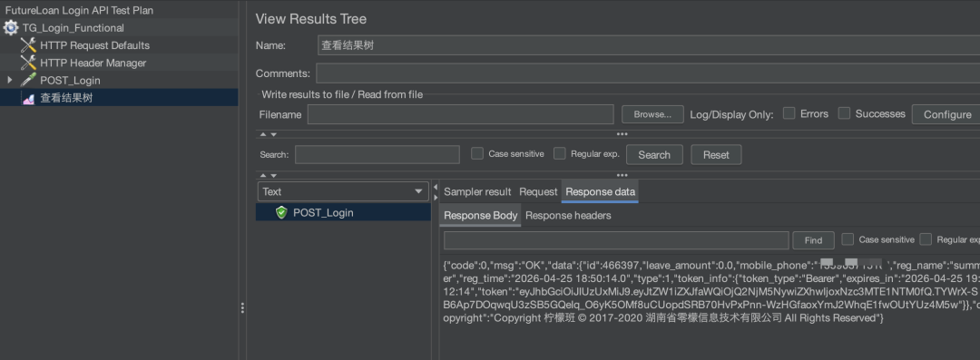Click the HTTP Request Defaults wrench icon
This screenshot has height=360, width=980.
click(x=28, y=45)
